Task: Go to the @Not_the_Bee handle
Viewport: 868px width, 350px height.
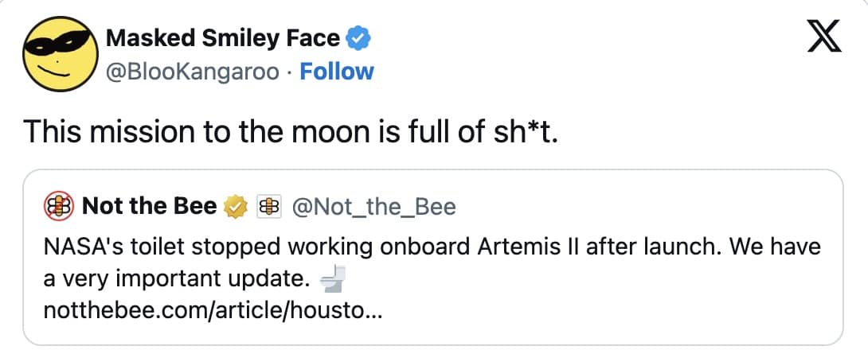Action: [374, 207]
